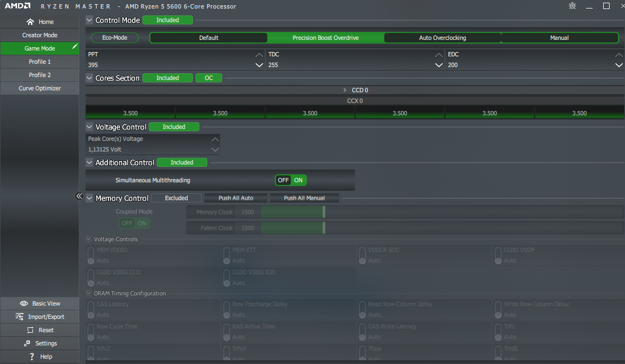Click the PPT value field 395
The image size is (625, 364).
(171, 65)
